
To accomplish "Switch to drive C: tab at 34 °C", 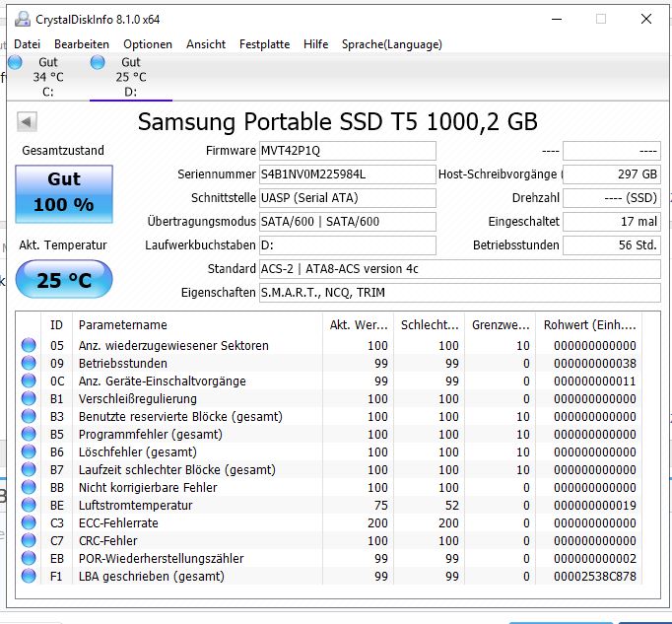I will [x=48, y=77].
